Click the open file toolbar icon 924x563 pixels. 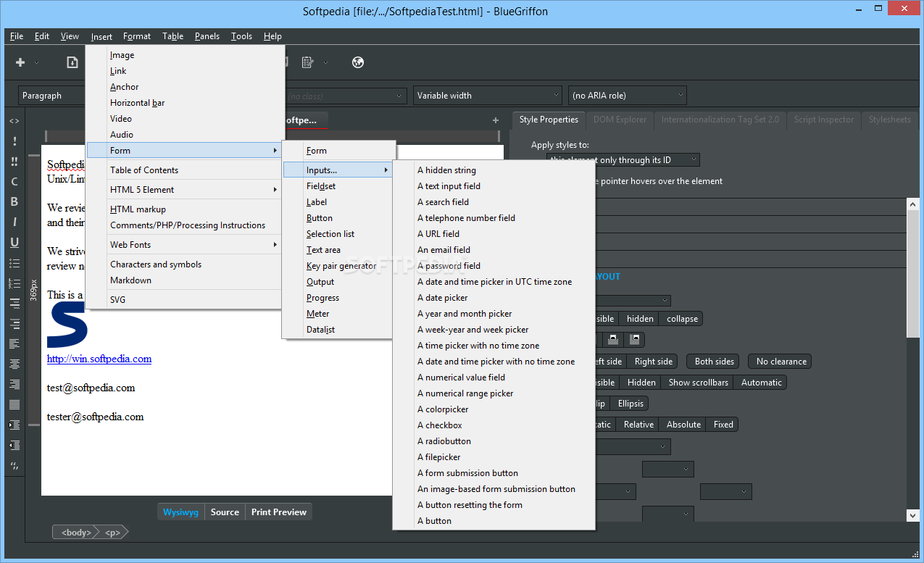click(72, 62)
